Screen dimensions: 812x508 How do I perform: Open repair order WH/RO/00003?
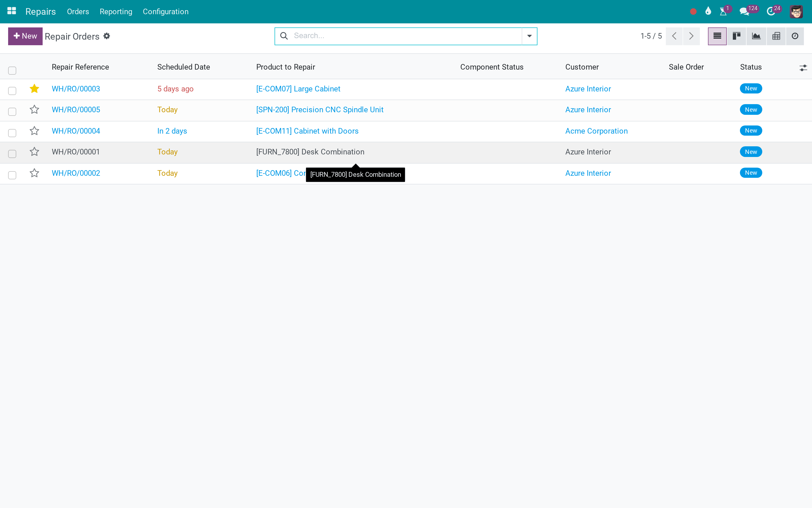click(x=76, y=89)
